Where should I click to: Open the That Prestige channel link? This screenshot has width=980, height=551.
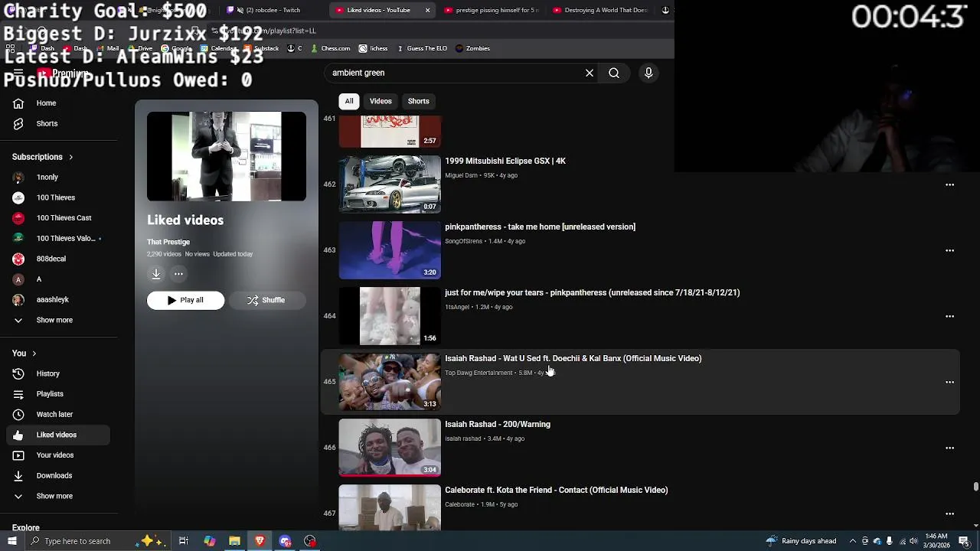click(168, 242)
